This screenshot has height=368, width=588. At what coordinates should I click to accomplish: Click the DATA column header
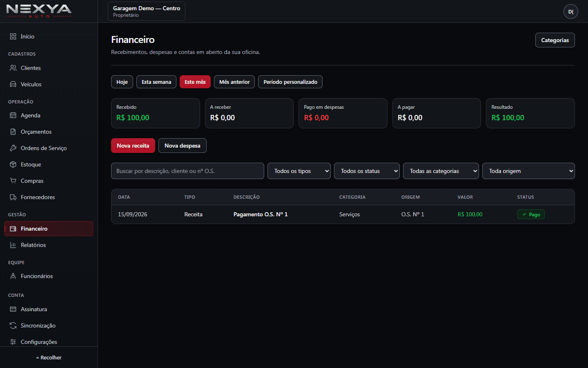point(124,197)
